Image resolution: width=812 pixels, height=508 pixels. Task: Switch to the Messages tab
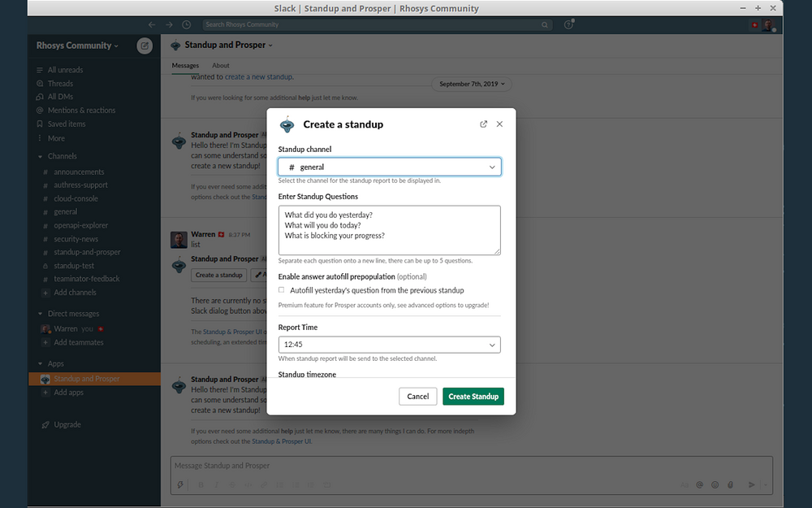pos(185,65)
